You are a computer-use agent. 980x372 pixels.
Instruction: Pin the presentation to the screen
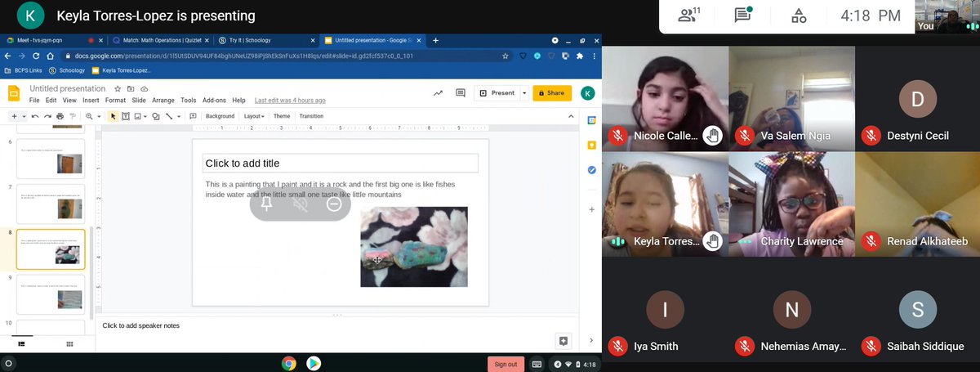(267, 204)
